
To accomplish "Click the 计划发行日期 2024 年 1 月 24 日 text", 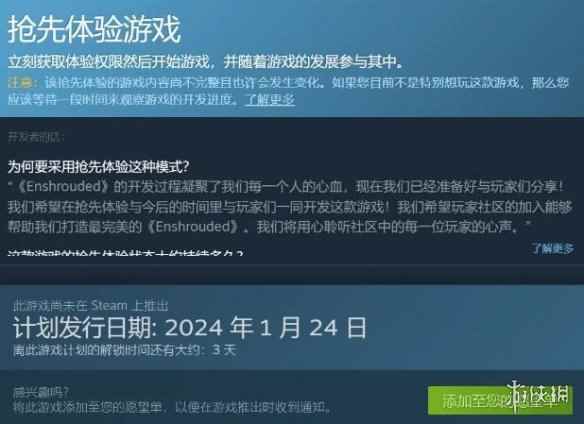I will 190,328.
